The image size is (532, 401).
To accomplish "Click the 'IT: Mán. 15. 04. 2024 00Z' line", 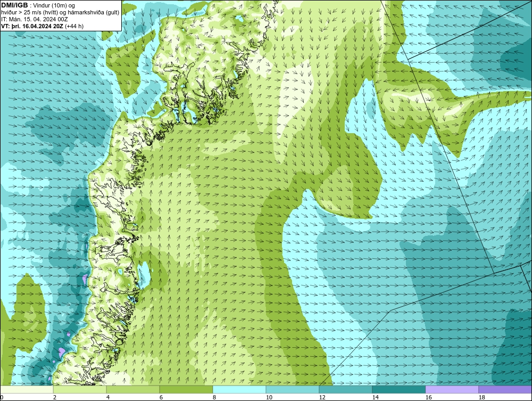I will tap(35, 19).
